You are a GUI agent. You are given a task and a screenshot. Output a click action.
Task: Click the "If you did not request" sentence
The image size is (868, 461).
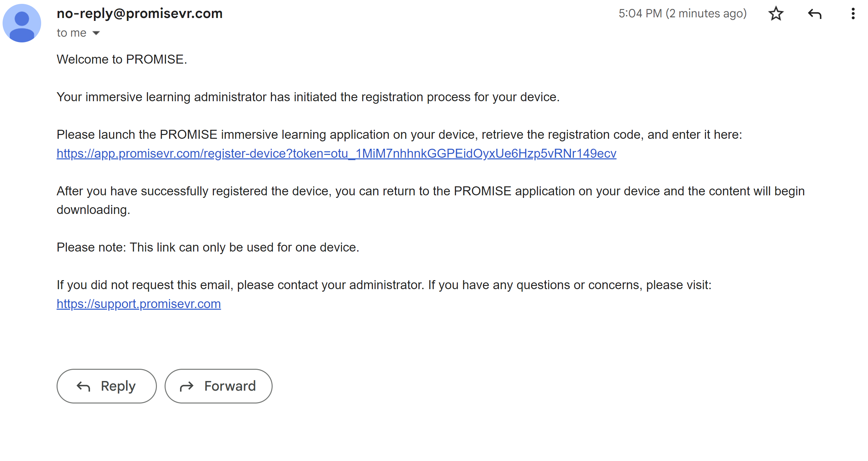click(384, 285)
